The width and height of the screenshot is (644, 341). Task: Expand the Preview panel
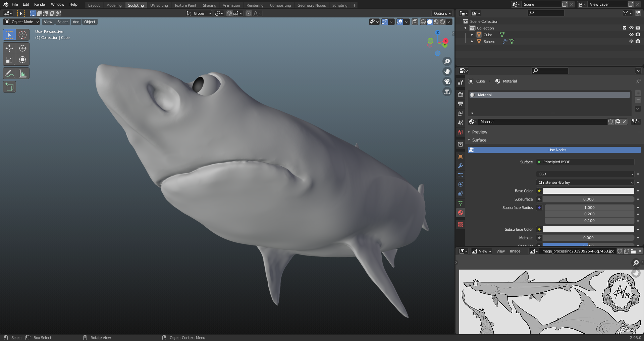[480, 132]
